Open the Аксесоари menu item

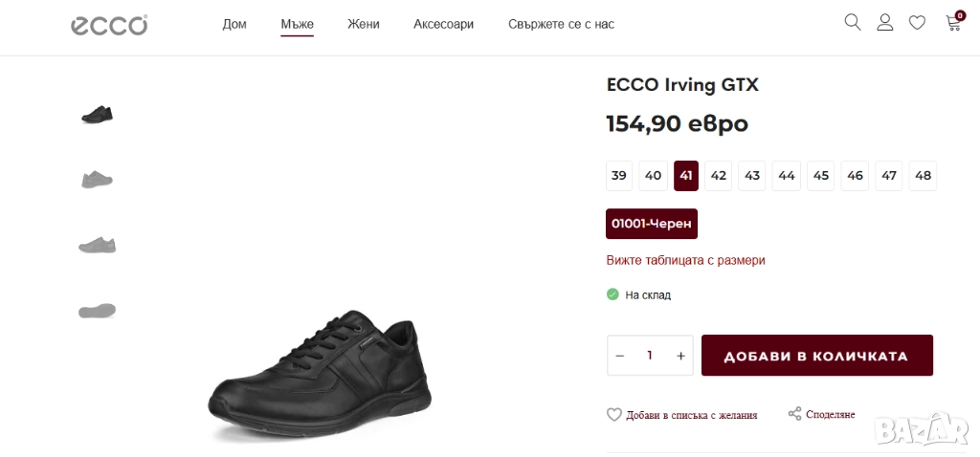443,24
